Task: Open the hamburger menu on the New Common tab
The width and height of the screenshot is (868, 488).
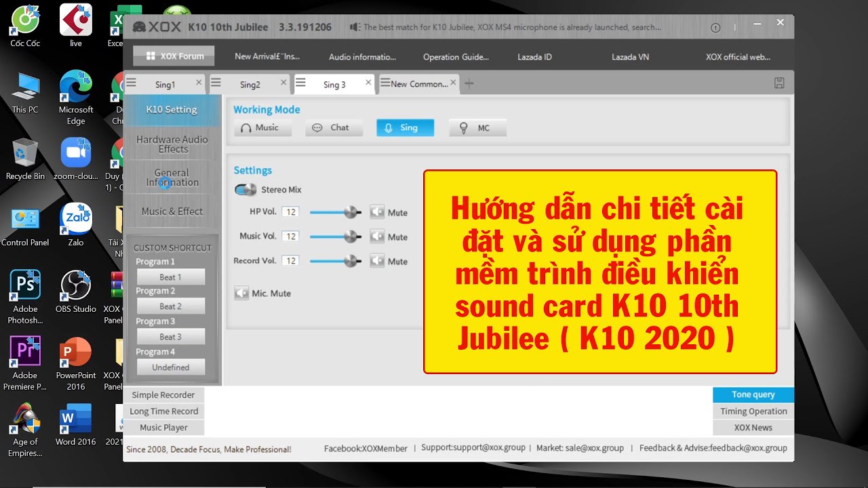Action: tap(385, 83)
